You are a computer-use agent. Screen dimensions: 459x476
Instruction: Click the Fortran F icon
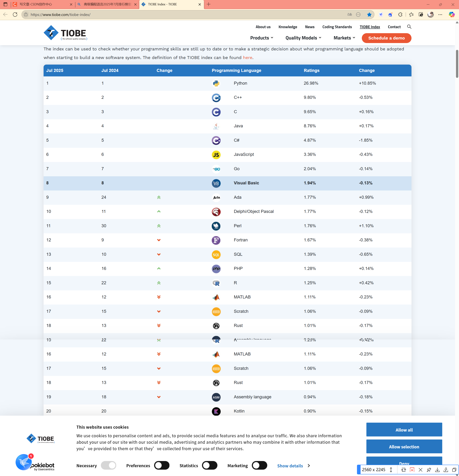coord(216,240)
